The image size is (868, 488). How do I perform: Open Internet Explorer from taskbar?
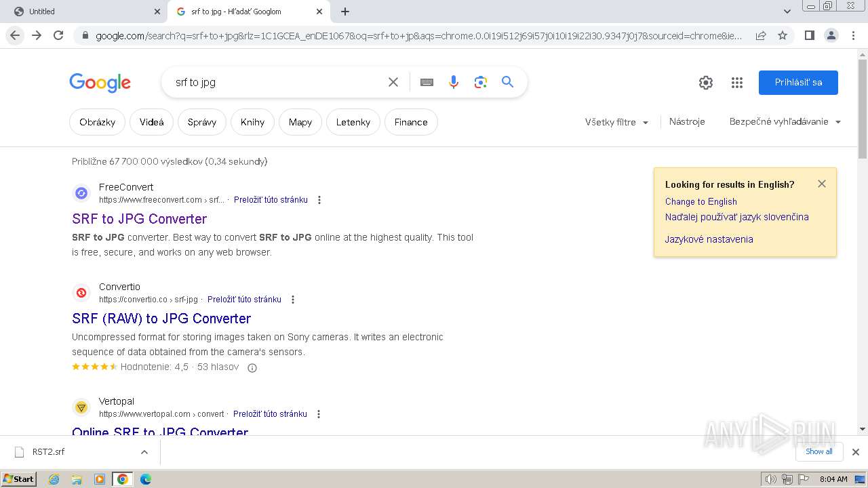pos(54,479)
